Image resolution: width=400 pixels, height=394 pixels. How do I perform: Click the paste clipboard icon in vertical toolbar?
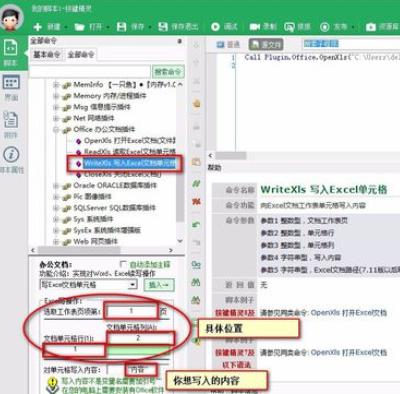196,162
